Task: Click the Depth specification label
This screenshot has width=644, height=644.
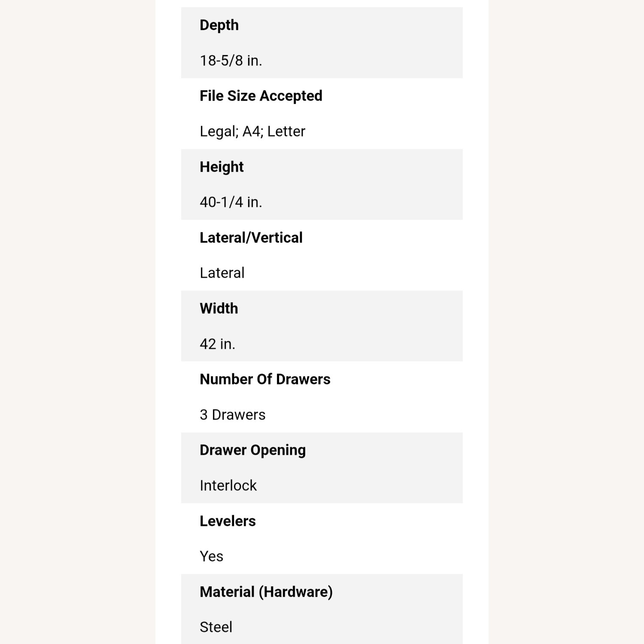Action: click(x=219, y=25)
